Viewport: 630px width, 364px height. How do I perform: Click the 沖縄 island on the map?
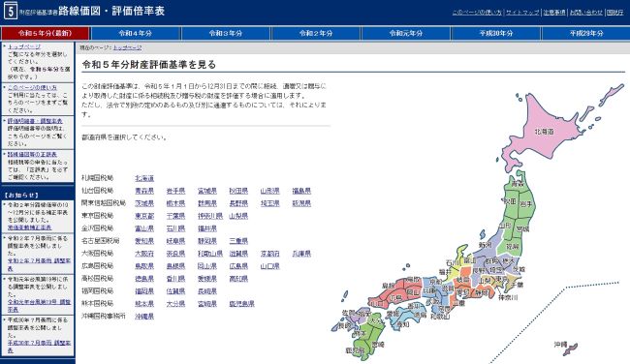pos(571,349)
